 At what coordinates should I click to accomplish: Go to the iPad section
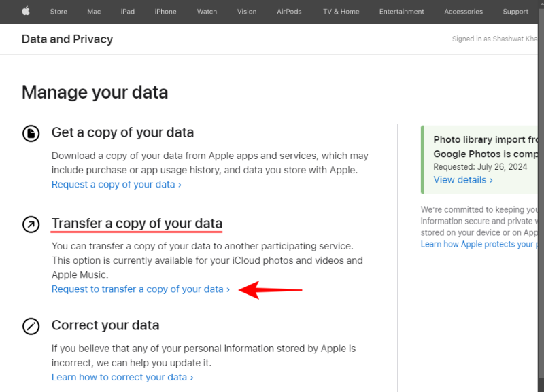click(x=128, y=12)
